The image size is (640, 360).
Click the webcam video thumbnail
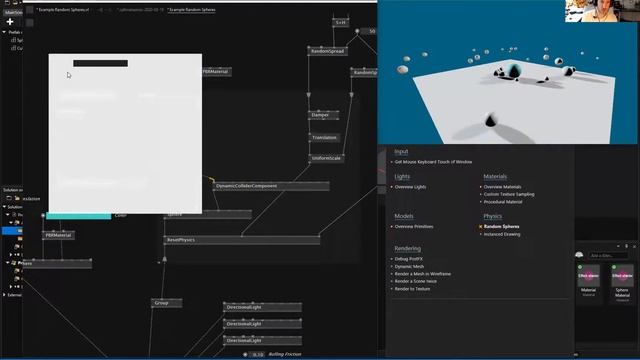click(602, 11)
